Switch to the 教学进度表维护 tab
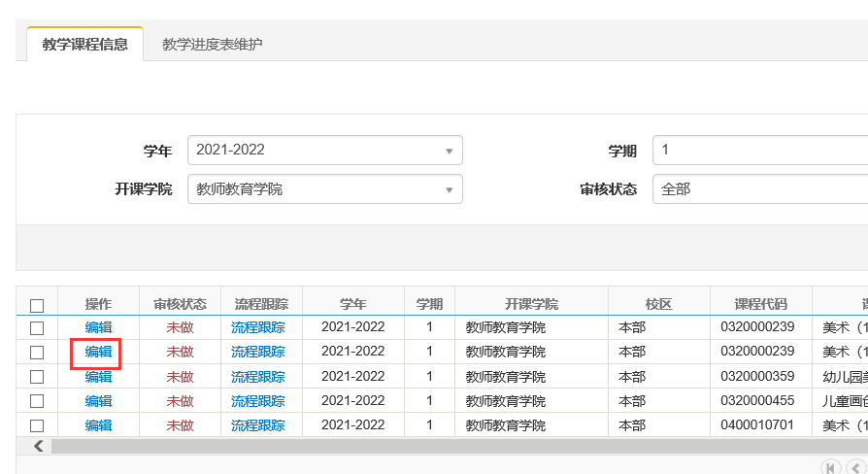Viewport: 868px width, 474px height. [212, 45]
